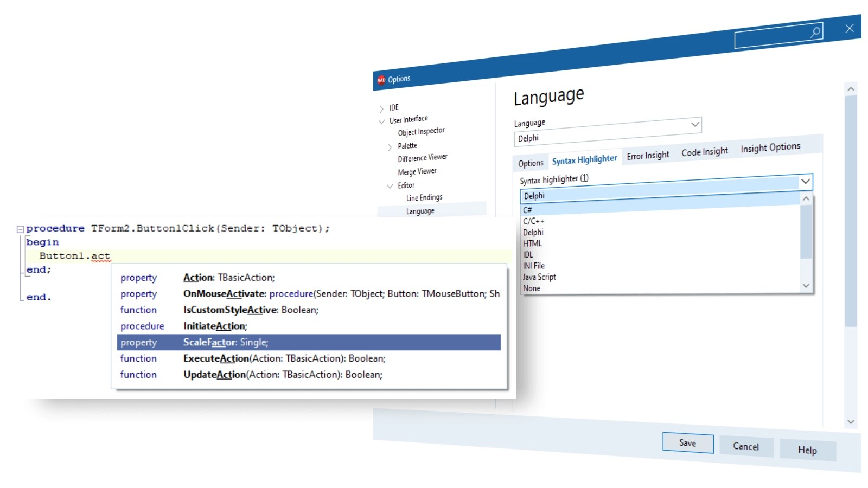The height and width of the screenshot is (488, 868).
Task: Click the Options dialog scrollbar up arrow
Action: click(851, 89)
